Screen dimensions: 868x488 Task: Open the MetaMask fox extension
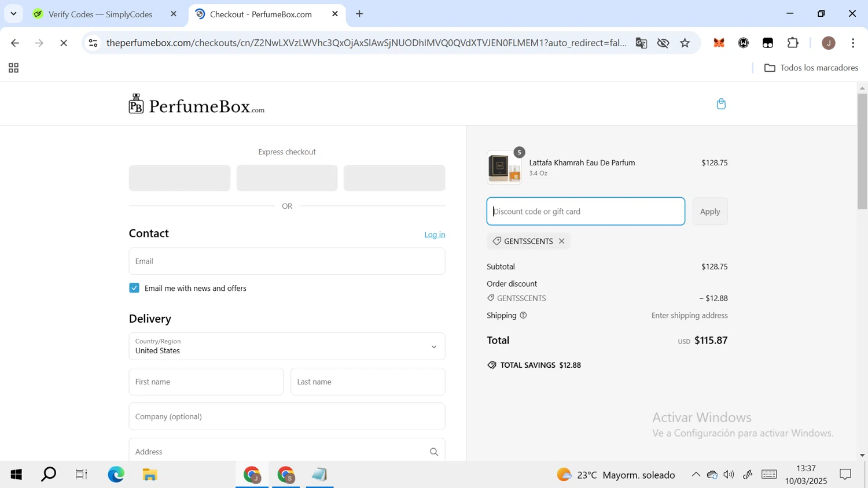pyautogui.click(x=719, y=43)
